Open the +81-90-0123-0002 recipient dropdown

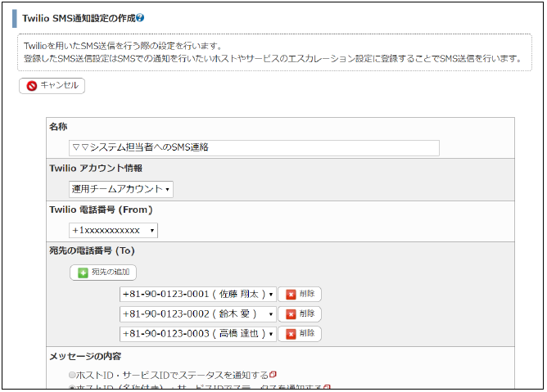(197, 313)
